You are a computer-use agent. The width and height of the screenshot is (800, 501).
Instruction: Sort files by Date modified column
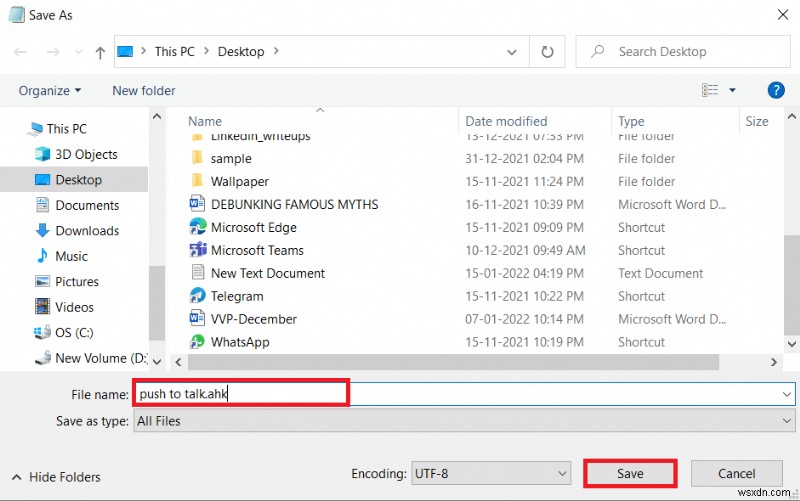click(506, 121)
